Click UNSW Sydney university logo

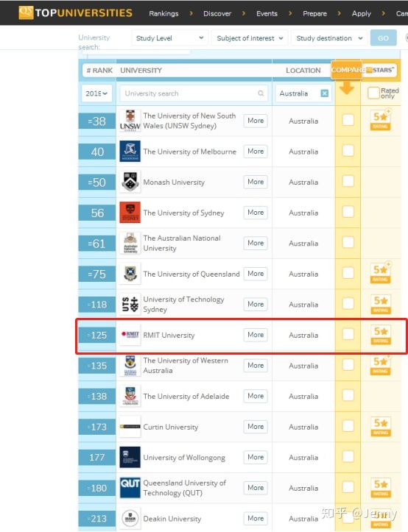(130, 121)
